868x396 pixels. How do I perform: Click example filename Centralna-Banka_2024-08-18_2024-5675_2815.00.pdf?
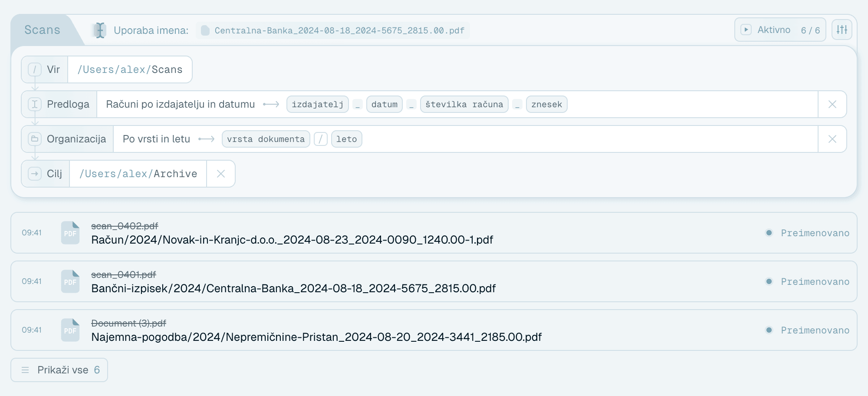339,30
